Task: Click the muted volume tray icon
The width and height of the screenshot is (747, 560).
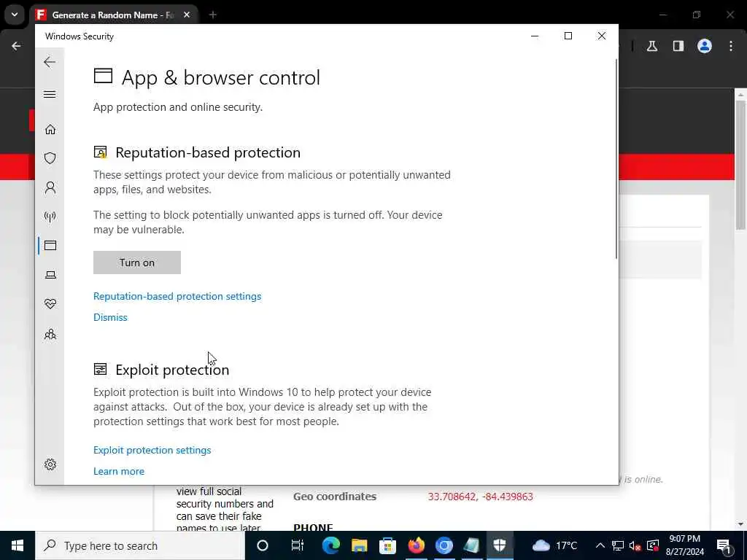Action: click(635, 545)
